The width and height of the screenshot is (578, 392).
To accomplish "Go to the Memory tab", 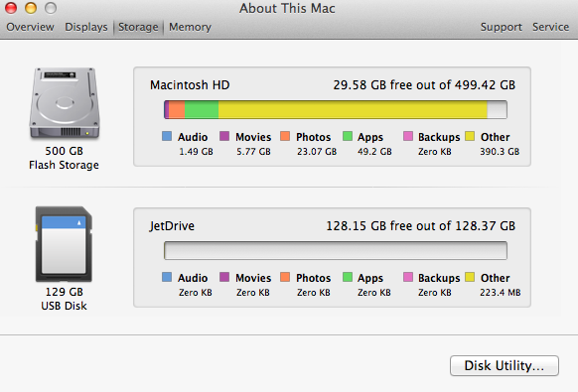I will (x=191, y=27).
